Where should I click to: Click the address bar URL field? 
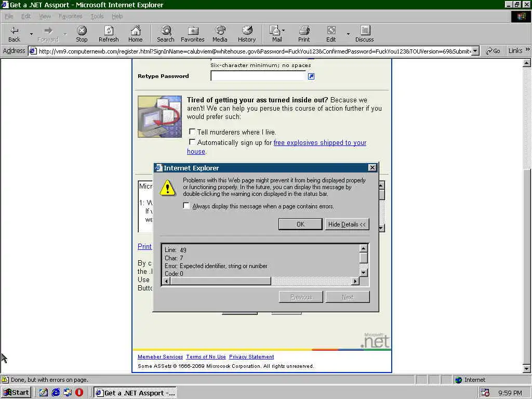click(x=255, y=51)
